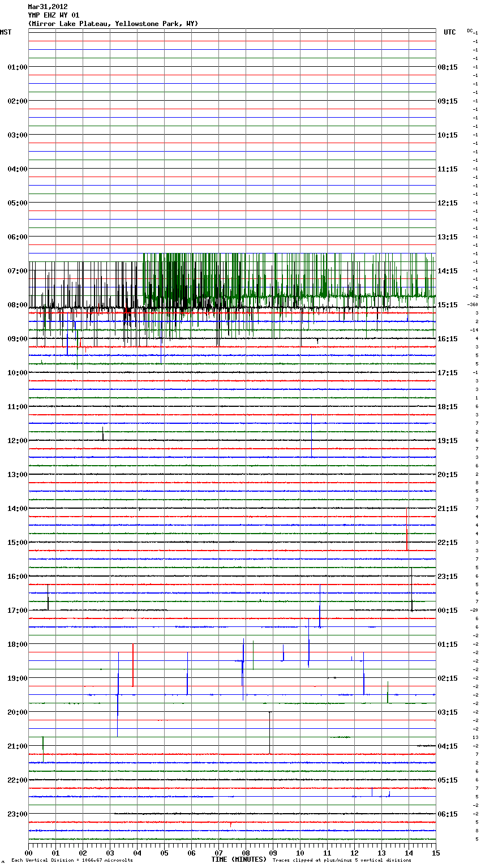Click the UTC time label '12:15'
Viewport: 481px width, 868px height.
click(448, 203)
